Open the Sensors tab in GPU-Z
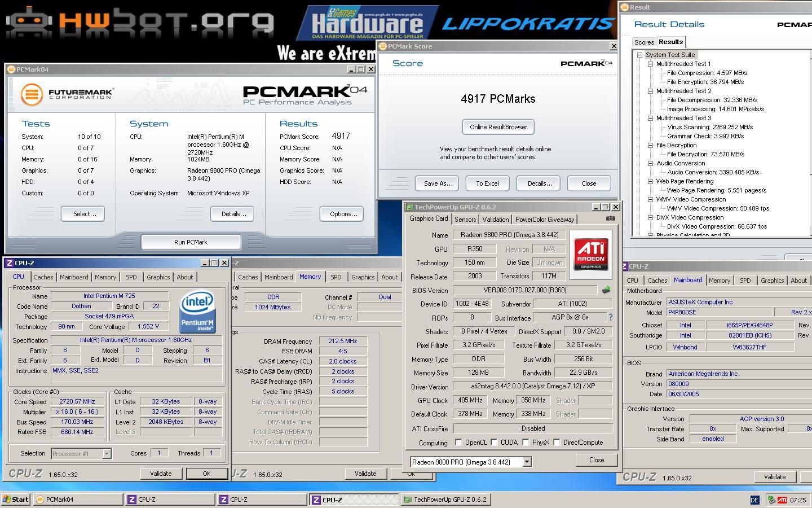The width and height of the screenshot is (812, 508). coord(465,220)
